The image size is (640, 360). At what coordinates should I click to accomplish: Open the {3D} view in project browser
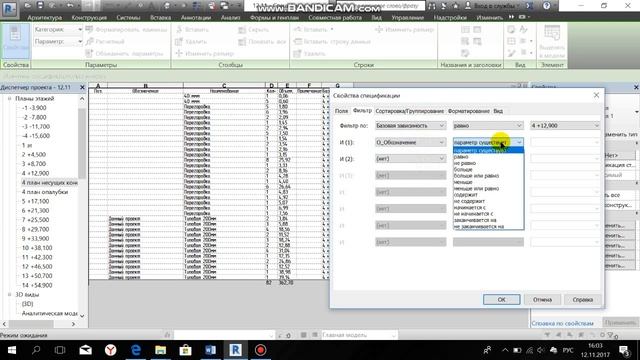pos(27,304)
